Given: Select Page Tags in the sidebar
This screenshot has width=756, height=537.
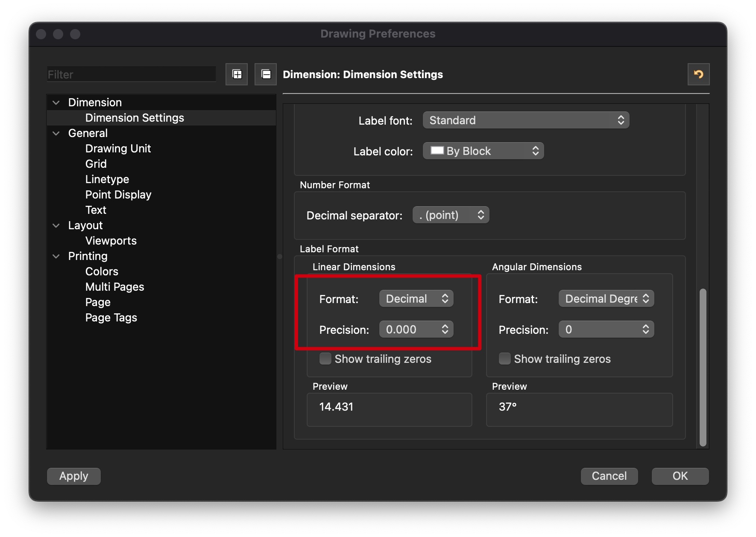Looking at the screenshot, I should tap(111, 318).
